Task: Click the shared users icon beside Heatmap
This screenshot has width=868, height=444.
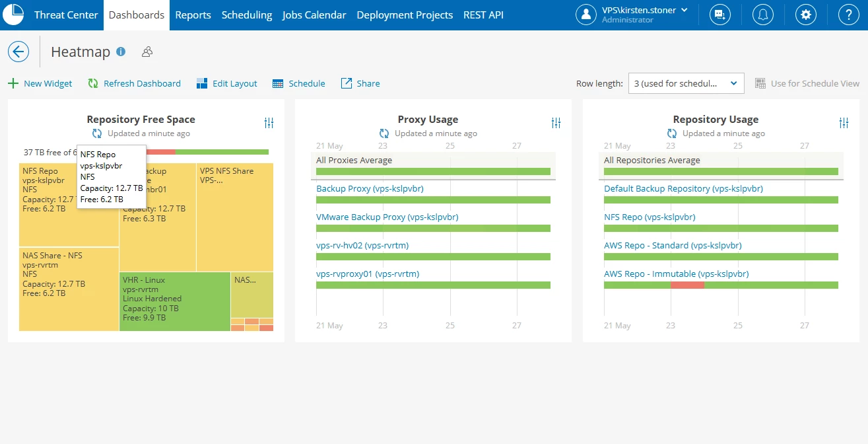Action: pyautogui.click(x=147, y=52)
